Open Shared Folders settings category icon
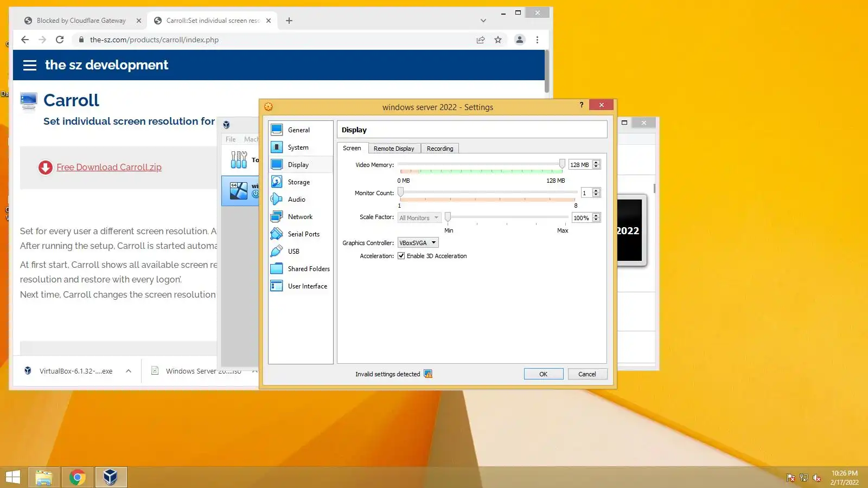The height and width of the screenshot is (488, 868). pos(277,268)
